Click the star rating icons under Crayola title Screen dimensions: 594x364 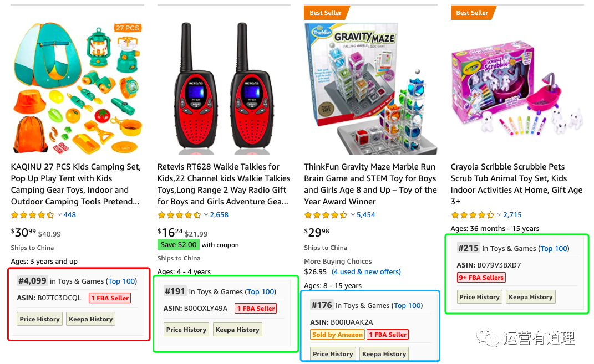473,215
